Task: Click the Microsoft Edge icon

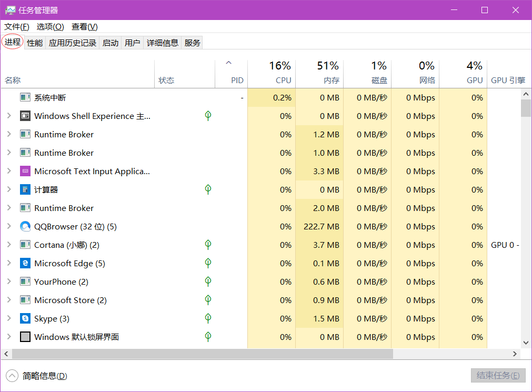Action: pyautogui.click(x=25, y=264)
